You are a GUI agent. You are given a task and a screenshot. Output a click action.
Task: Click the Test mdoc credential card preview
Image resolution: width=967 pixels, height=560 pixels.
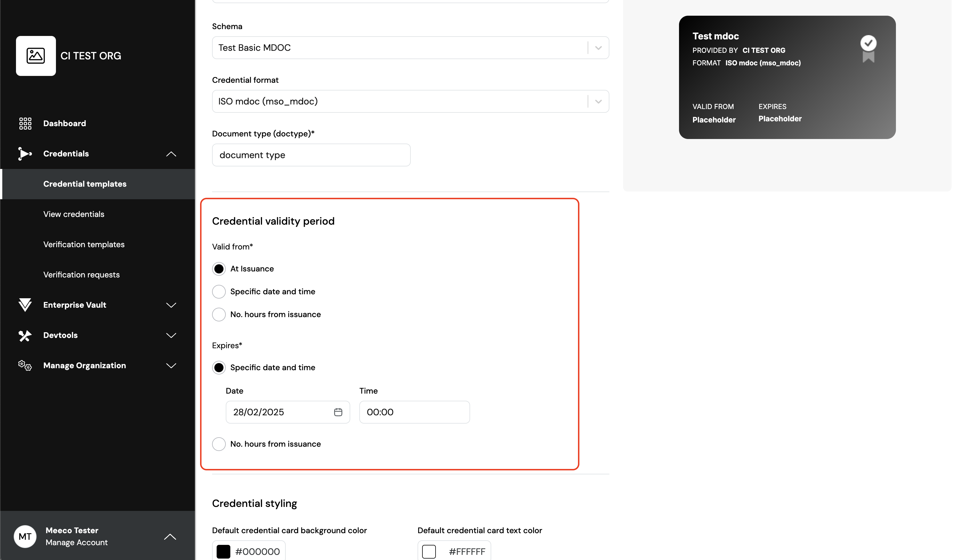click(787, 78)
